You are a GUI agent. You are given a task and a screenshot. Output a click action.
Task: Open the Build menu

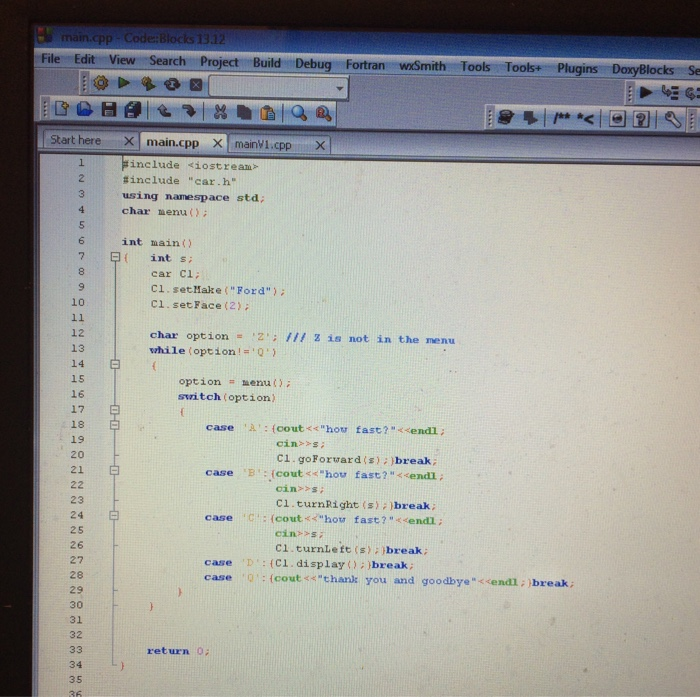pos(267,63)
